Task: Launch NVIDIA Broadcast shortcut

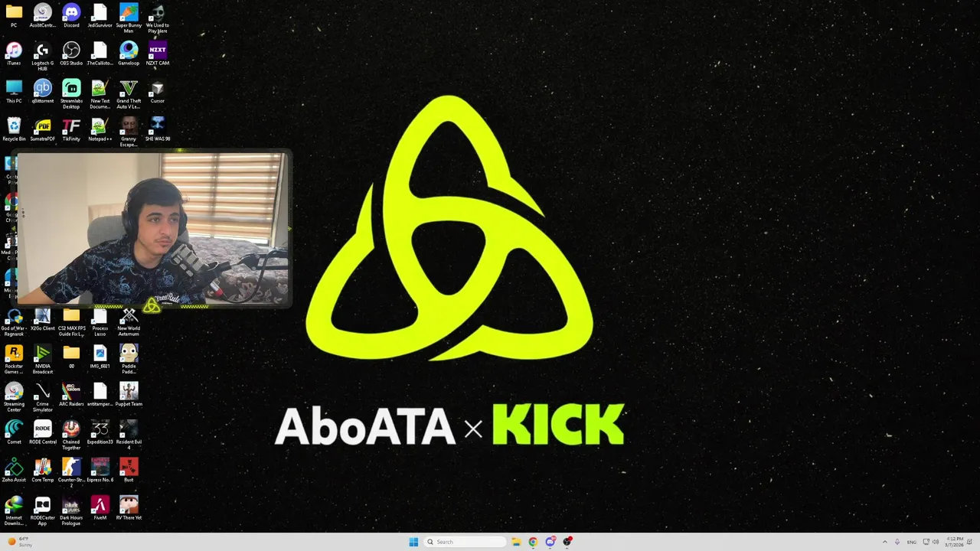Action: pos(43,360)
